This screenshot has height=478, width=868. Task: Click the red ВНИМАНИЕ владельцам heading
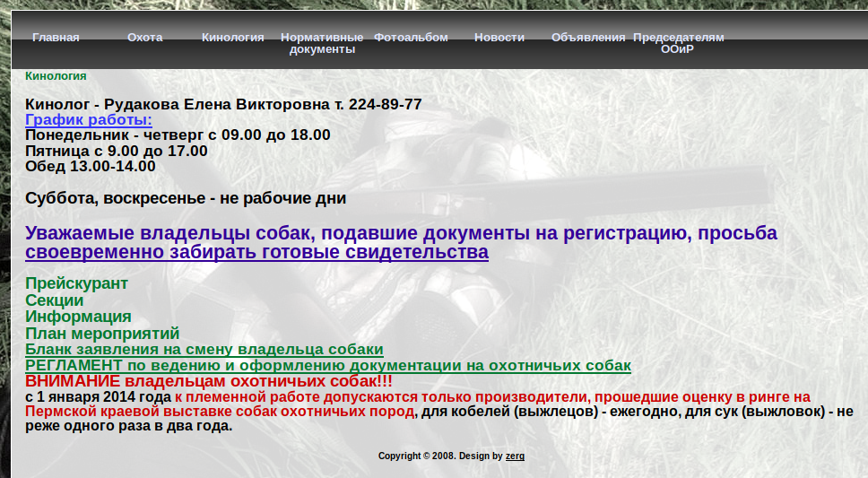coord(209,382)
